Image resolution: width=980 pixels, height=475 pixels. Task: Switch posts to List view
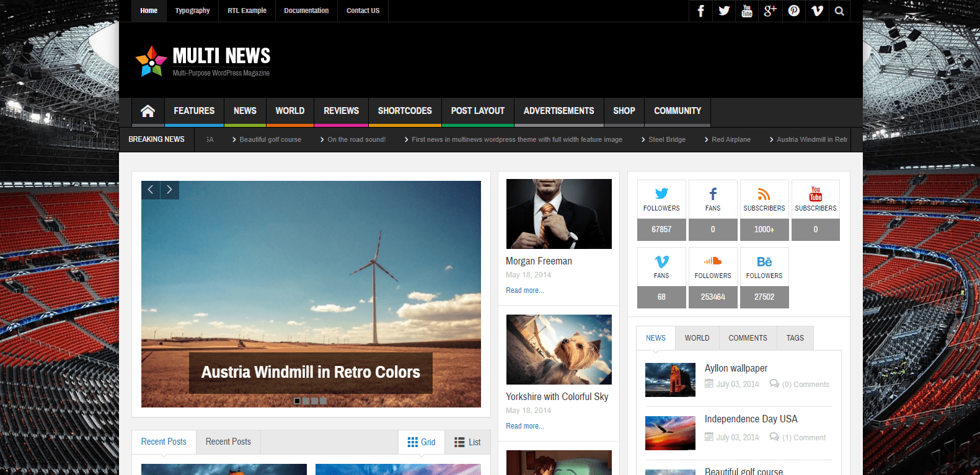(x=467, y=442)
